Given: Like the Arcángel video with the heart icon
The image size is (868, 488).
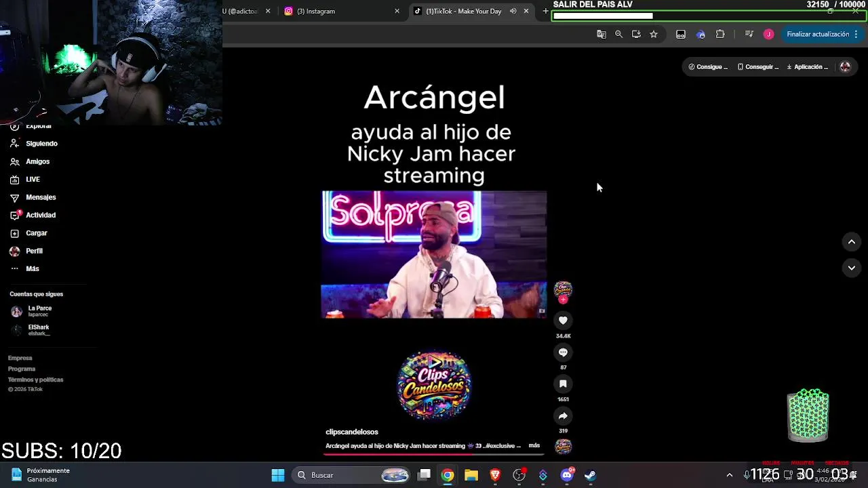Looking at the screenshot, I should [563, 320].
